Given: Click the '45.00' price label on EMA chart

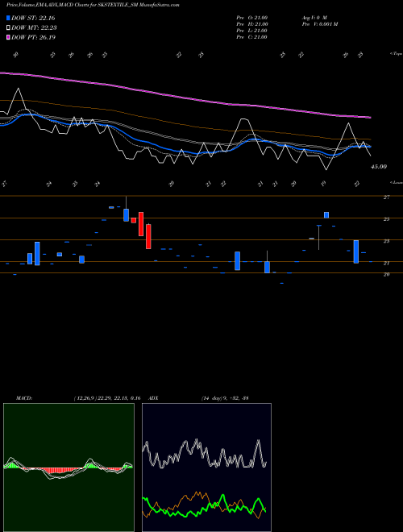Looking at the screenshot, I should 379,167.
